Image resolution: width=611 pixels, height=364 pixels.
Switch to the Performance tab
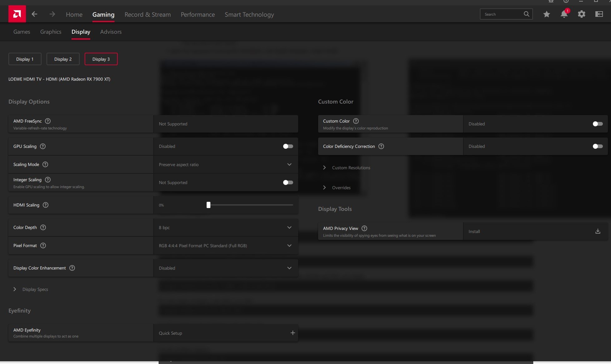(x=198, y=15)
